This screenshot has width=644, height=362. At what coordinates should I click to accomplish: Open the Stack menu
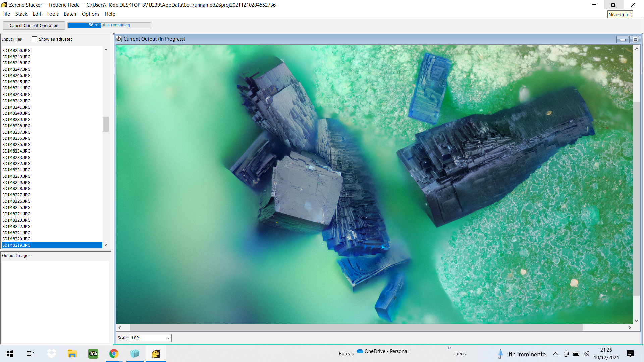pyautogui.click(x=21, y=14)
